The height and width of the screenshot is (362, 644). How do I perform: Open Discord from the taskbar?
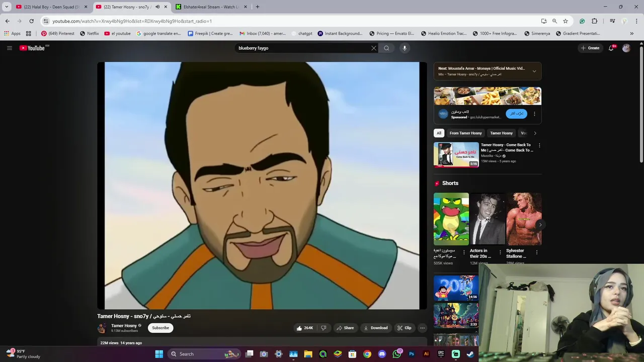click(382, 354)
